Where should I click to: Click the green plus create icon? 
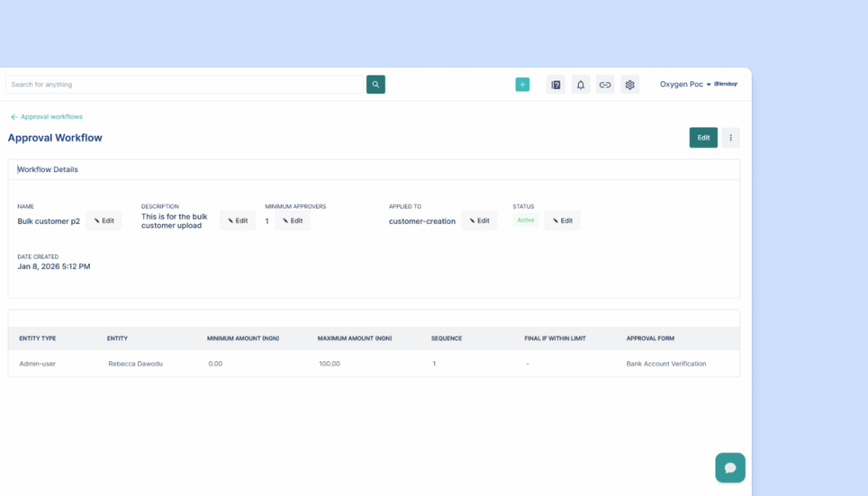click(522, 84)
